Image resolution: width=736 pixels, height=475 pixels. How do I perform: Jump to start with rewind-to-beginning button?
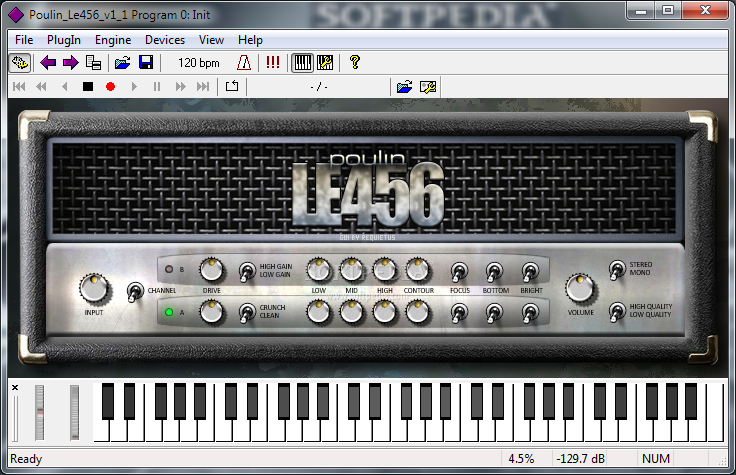[x=19, y=86]
